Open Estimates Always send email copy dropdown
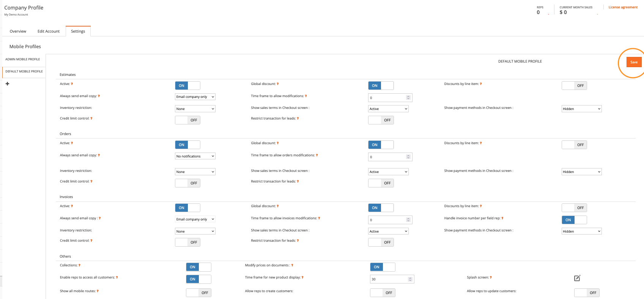 point(195,97)
